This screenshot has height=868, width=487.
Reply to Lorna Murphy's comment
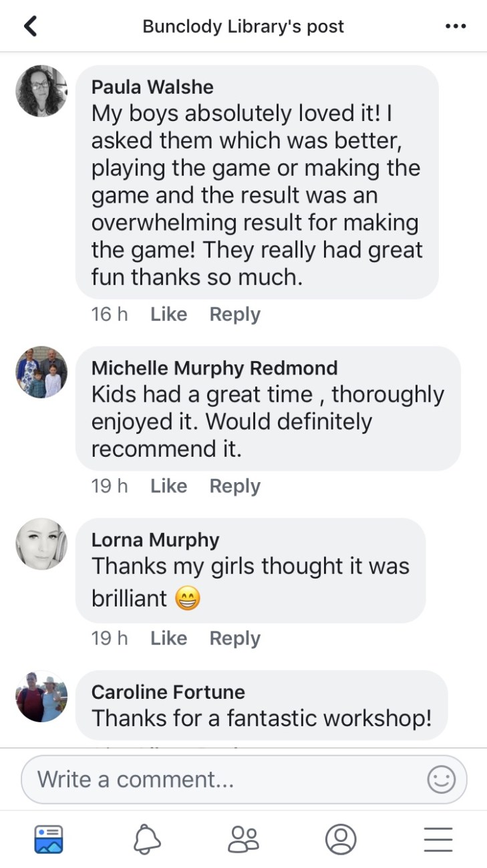(234, 639)
